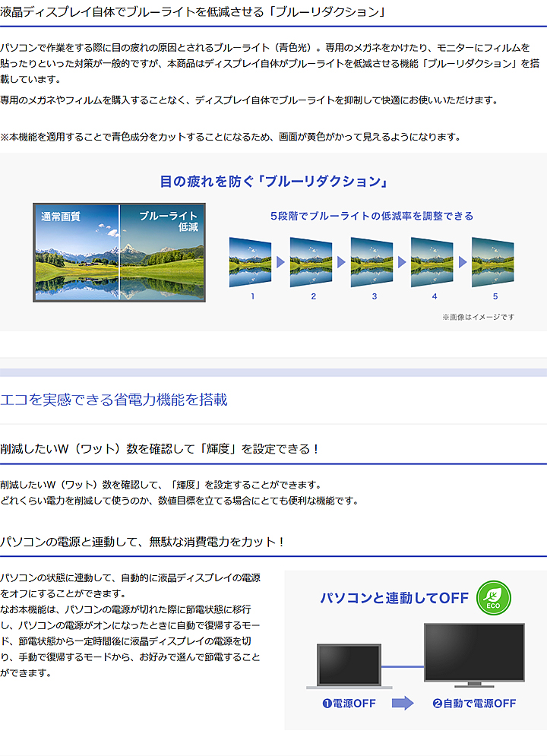Viewport: 547px width, 756px height.
Task: Click the label ❶電源OFF
Action: tap(349, 704)
